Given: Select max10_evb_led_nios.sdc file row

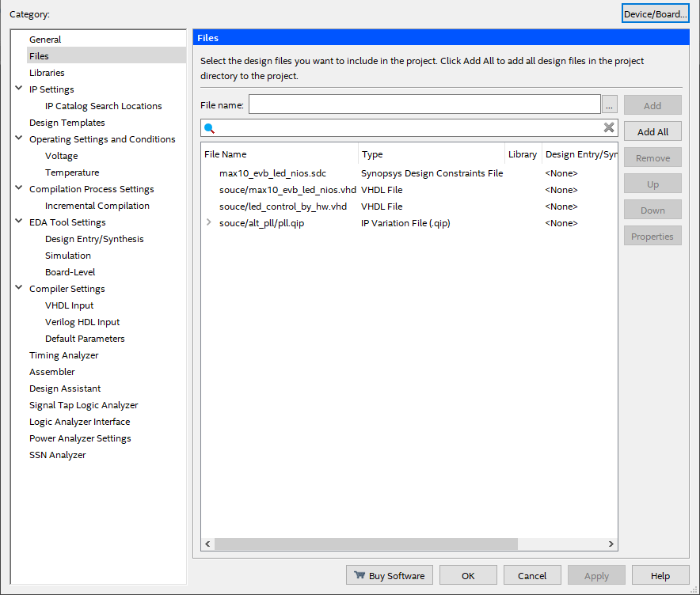Looking at the screenshot, I should (x=409, y=173).
